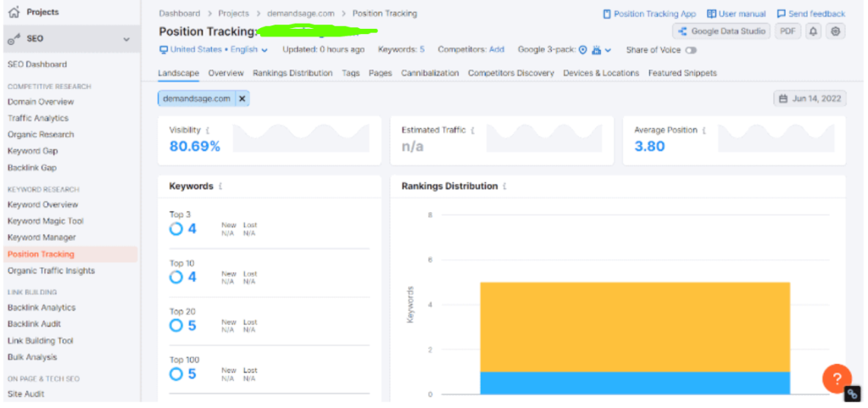Click orange segment of rankings bar
The width and height of the screenshot is (868, 408).
tap(635, 327)
